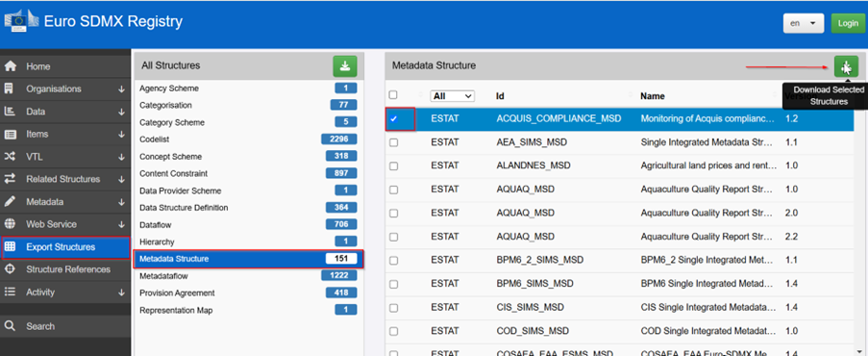The width and height of the screenshot is (868, 356).
Task: Check the AQUAQ_MSD version 1.0 checkbox
Action: tap(393, 190)
